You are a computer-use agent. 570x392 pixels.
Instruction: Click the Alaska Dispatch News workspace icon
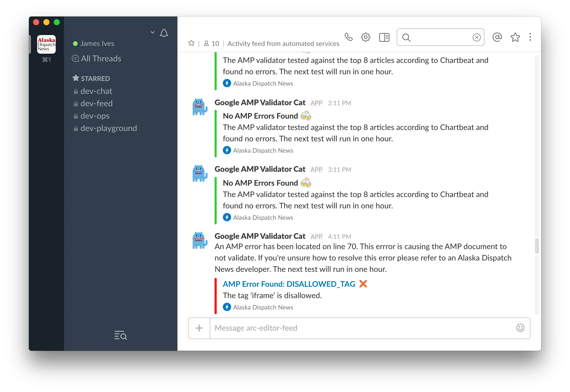point(46,44)
